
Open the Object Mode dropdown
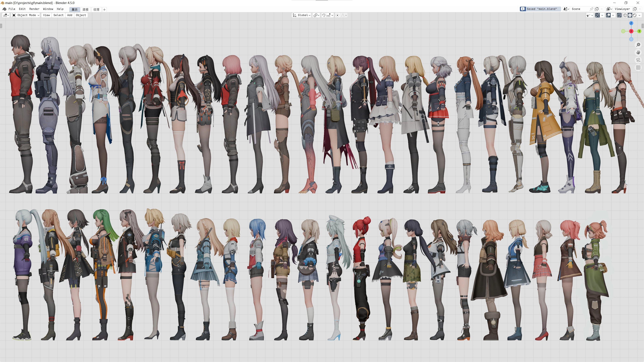pyautogui.click(x=26, y=15)
